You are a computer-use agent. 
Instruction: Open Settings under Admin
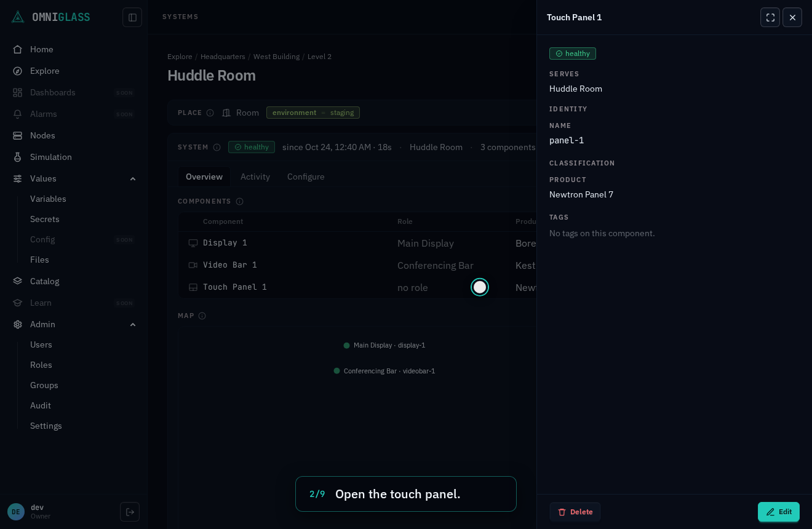pos(46,426)
